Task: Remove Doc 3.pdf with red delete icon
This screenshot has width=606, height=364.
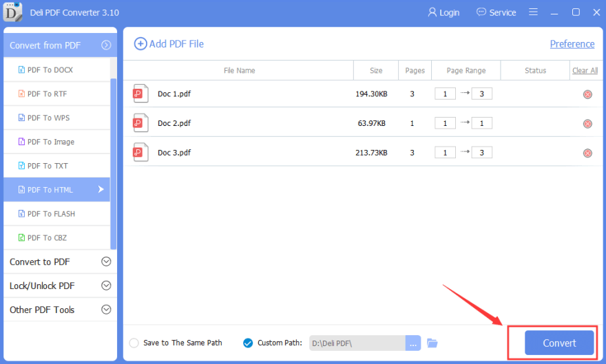Action: click(x=587, y=153)
